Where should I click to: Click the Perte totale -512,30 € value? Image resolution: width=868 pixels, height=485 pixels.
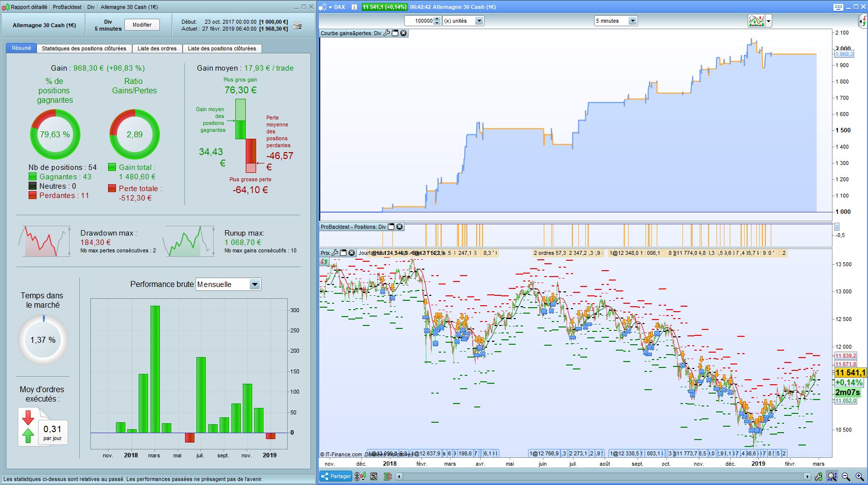click(x=135, y=198)
